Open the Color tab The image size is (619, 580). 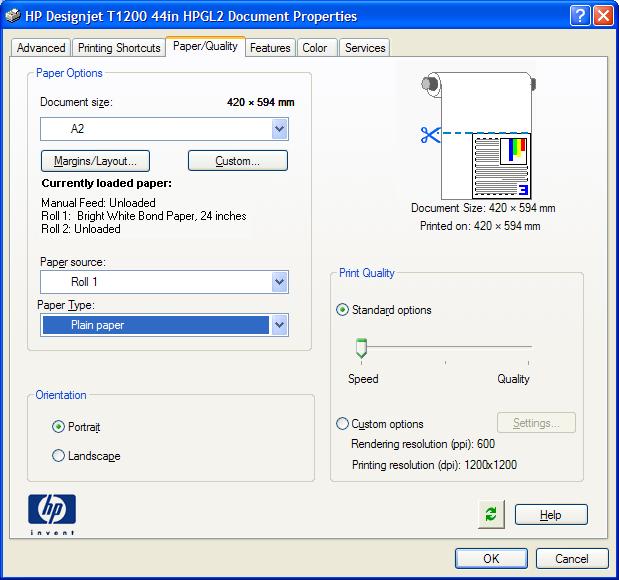coord(315,48)
